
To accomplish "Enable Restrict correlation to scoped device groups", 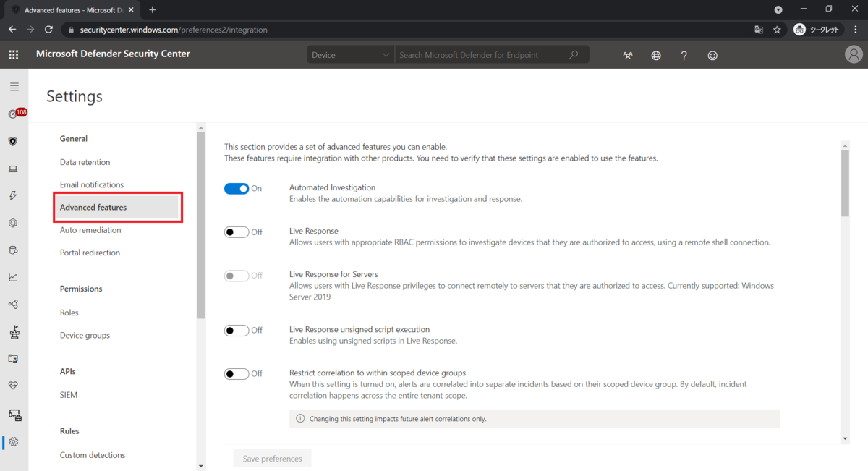I will (x=237, y=374).
